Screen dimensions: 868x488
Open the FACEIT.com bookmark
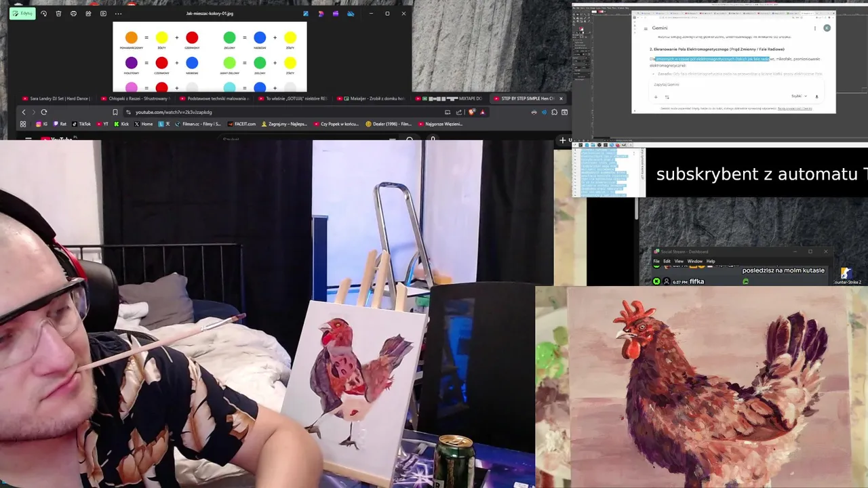coord(242,124)
